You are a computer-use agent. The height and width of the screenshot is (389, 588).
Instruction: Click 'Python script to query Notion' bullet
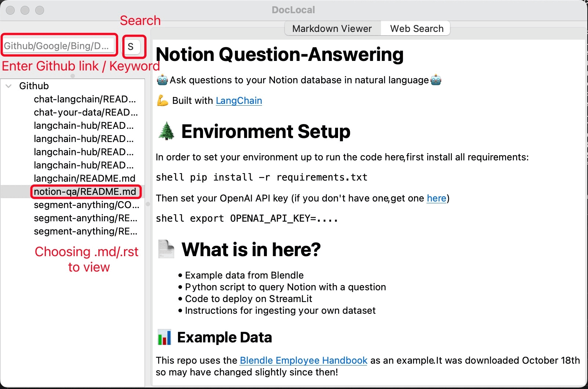[285, 287]
